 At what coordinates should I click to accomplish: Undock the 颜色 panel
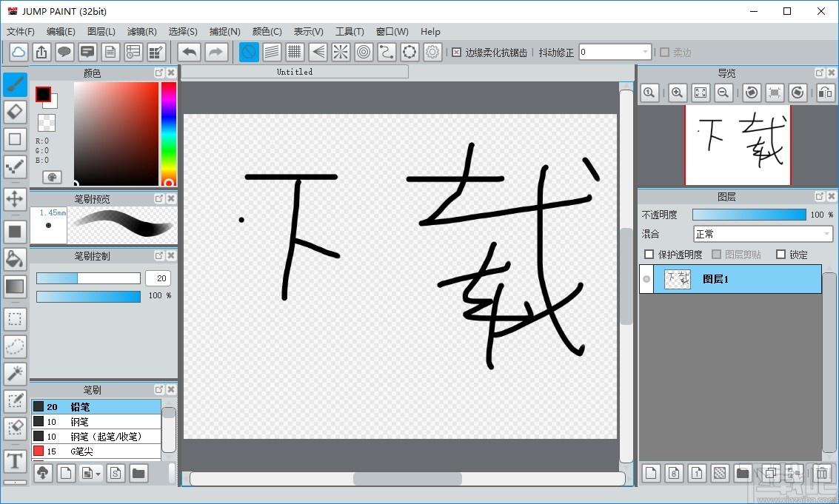coord(159,73)
